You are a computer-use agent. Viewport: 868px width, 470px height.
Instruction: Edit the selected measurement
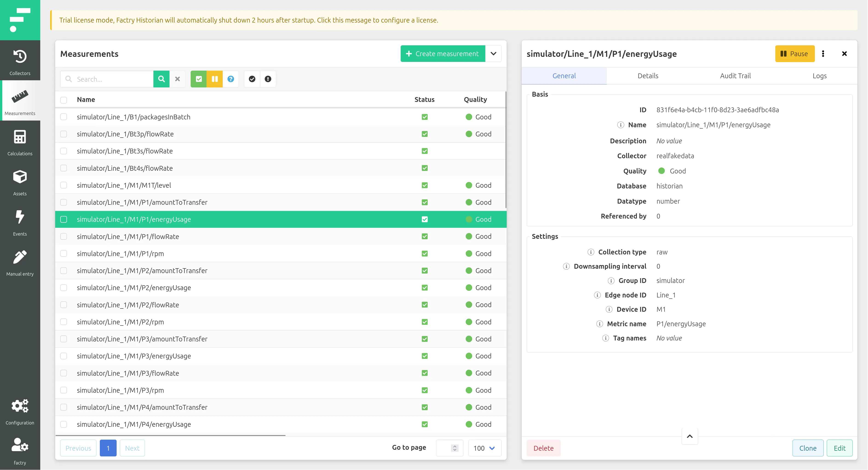839,448
